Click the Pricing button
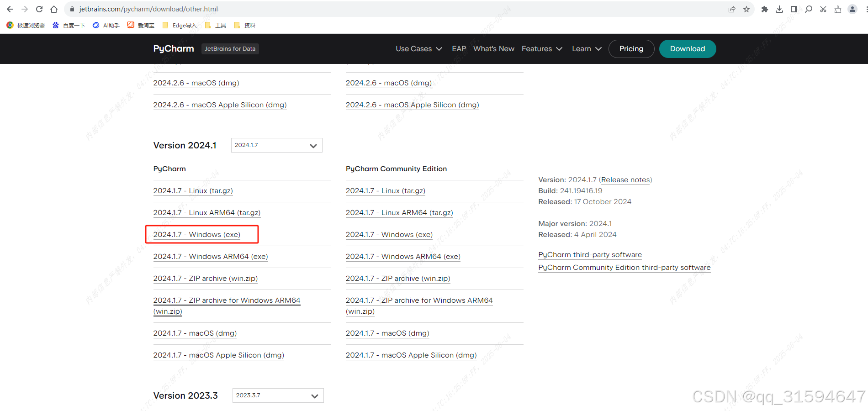Viewport: 868px width, 411px height. pyautogui.click(x=631, y=49)
